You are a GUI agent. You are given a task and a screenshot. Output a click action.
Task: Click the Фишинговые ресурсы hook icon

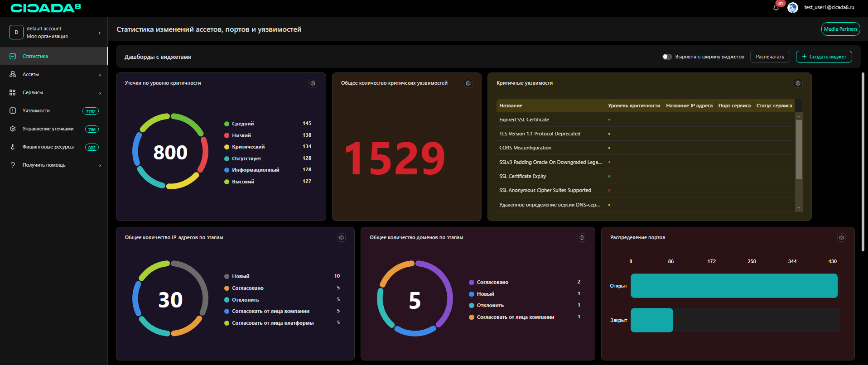click(x=13, y=147)
